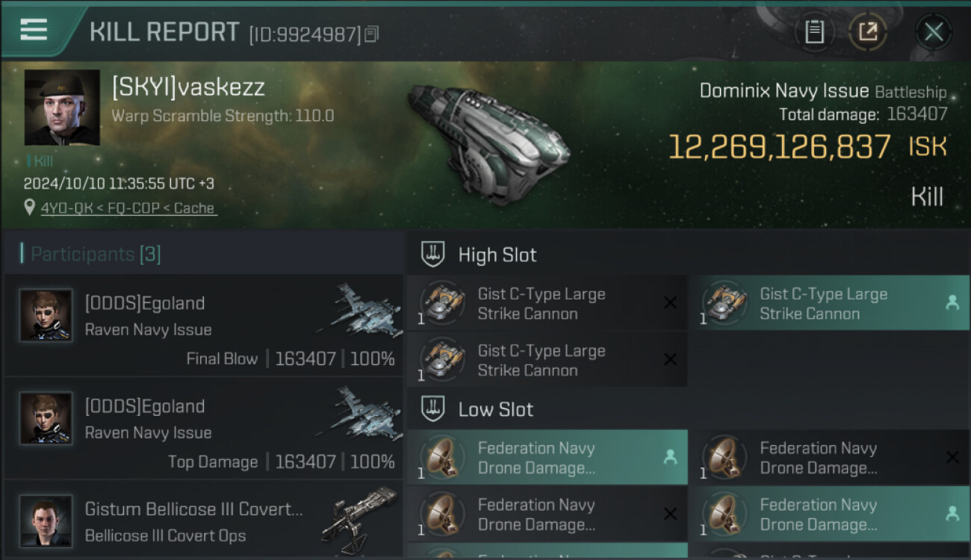Close the kill report window
The image size is (971, 560).
933,32
